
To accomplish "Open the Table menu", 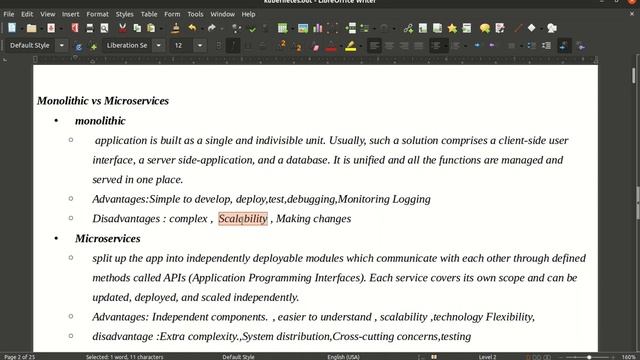I will point(149,14).
